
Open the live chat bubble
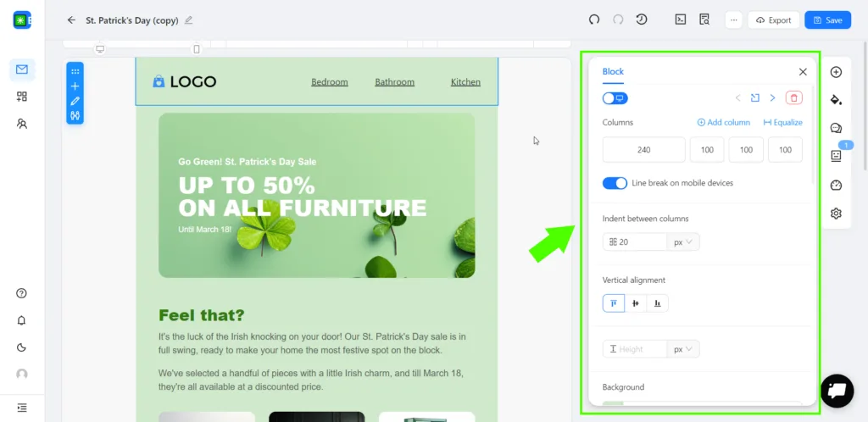coord(837,391)
